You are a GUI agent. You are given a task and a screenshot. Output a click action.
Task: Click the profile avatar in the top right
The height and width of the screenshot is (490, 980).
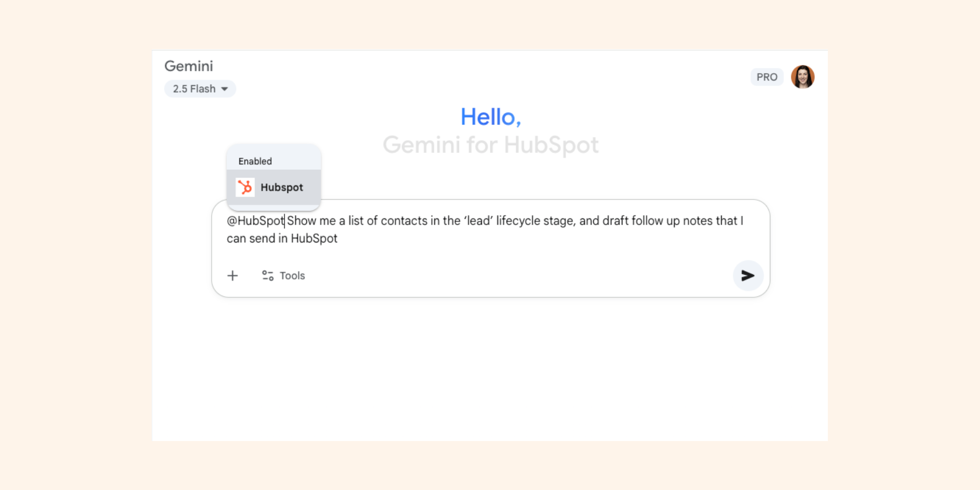(803, 76)
